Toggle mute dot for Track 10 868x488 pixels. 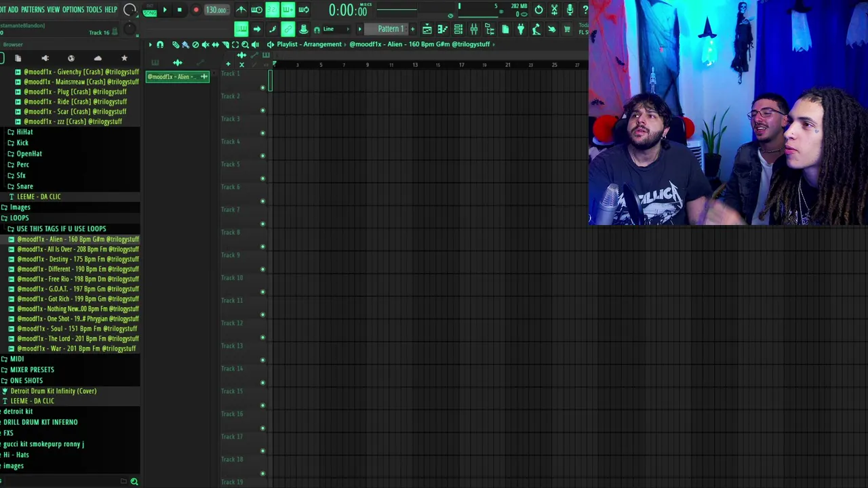pyautogui.click(x=263, y=292)
